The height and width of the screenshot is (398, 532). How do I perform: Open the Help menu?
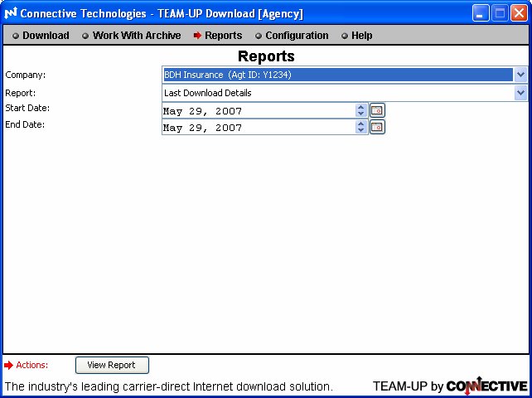361,36
